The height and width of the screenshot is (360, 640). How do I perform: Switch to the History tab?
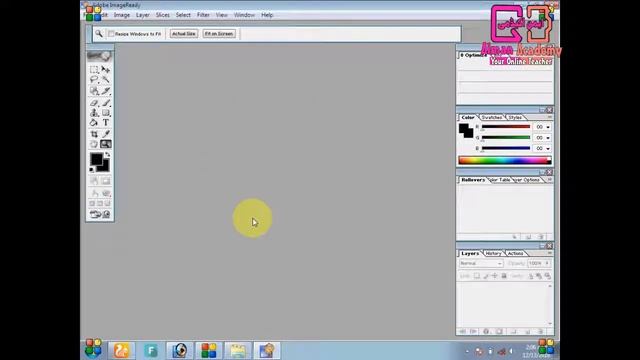tap(493, 253)
